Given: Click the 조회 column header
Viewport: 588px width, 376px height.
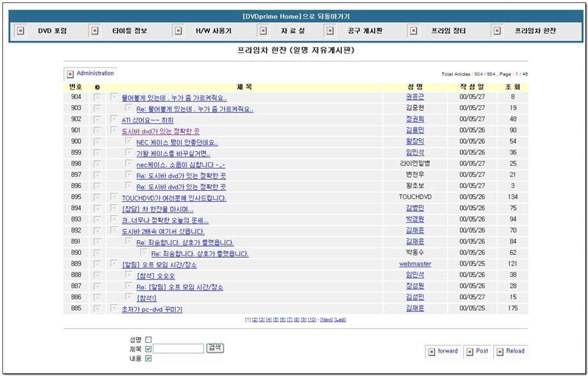Looking at the screenshot, I should pos(512,87).
